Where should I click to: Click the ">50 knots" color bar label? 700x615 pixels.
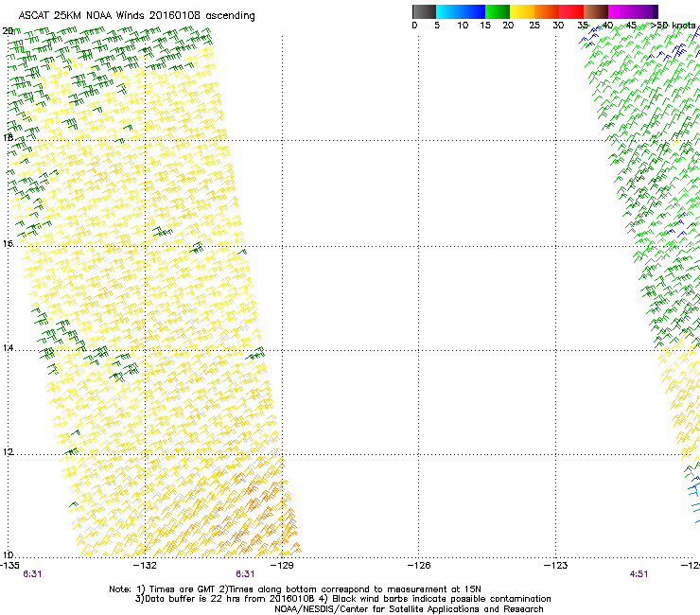point(674,26)
